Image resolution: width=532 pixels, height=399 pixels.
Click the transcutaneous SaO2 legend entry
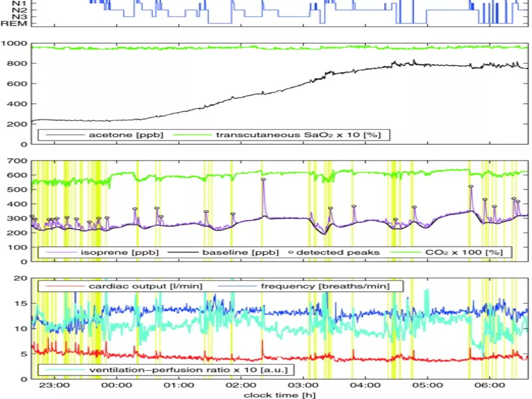tap(298, 135)
